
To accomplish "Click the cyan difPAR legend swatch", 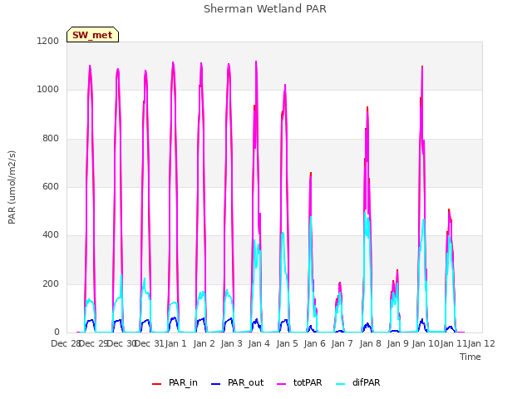I will 340,384.
